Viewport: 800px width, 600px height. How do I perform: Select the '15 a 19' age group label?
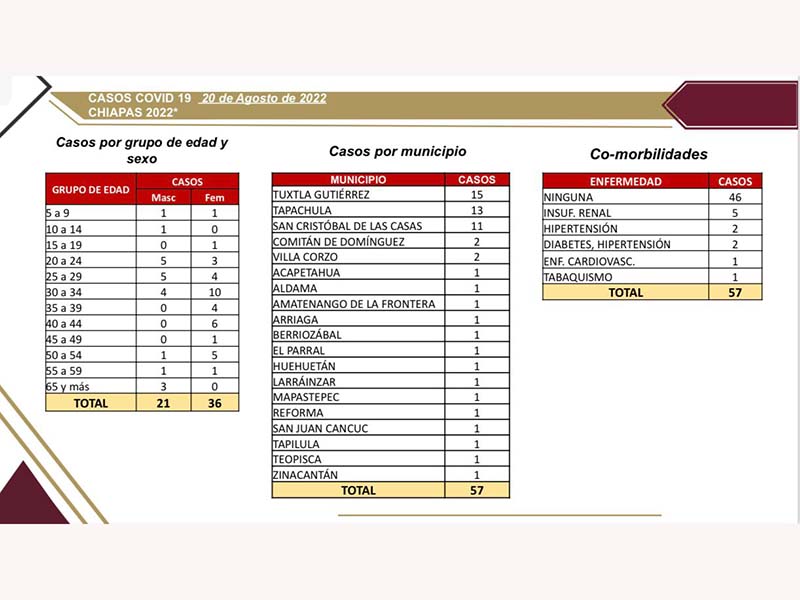[64, 245]
